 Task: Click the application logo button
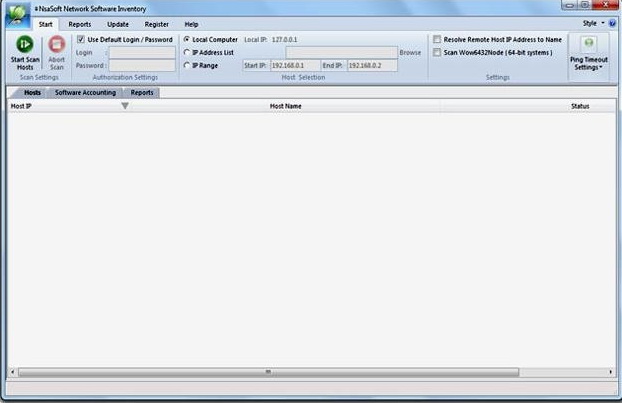click(18, 15)
